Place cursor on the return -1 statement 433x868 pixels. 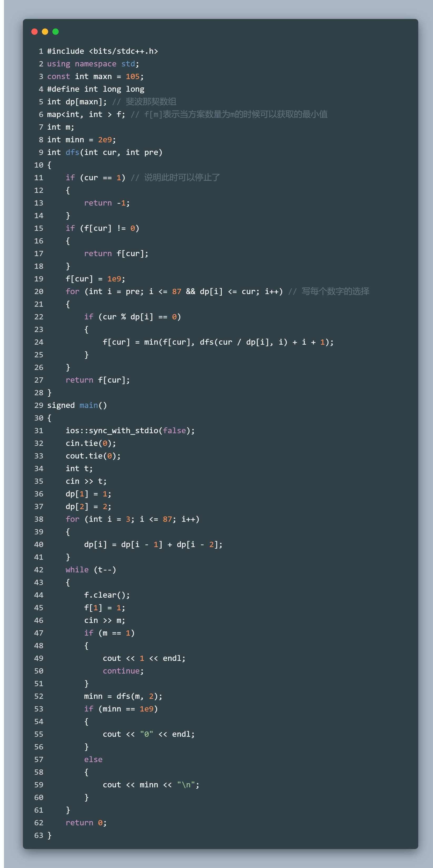[107, 203]
